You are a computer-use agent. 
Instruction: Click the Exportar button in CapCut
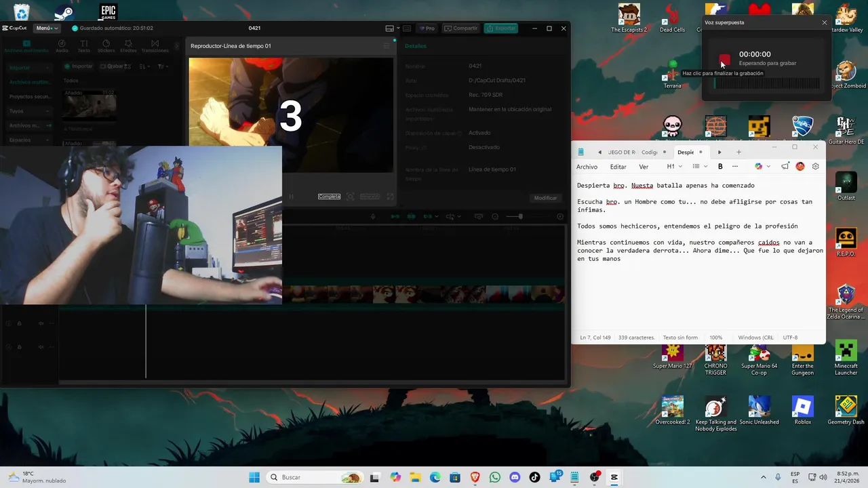(500, 28)
